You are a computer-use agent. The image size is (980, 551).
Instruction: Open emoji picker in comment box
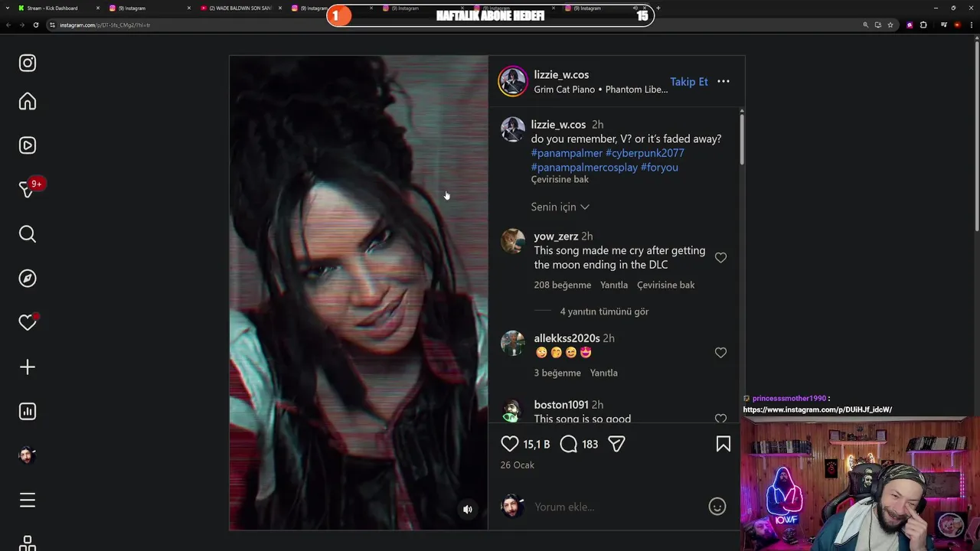tap(717, 507)
